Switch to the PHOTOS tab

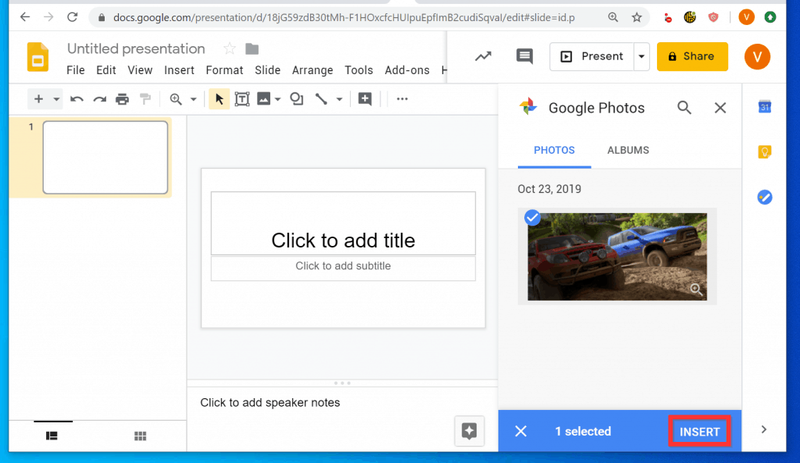point(554,150)
